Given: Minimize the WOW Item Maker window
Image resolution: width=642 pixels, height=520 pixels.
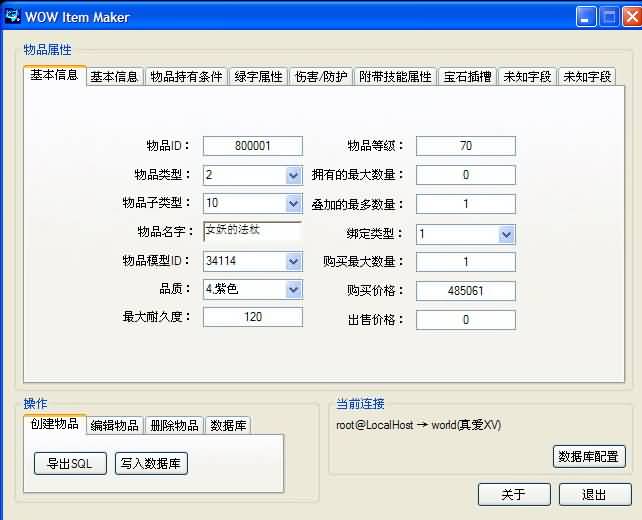Looking at the screenshot, I should click(585, 17).
